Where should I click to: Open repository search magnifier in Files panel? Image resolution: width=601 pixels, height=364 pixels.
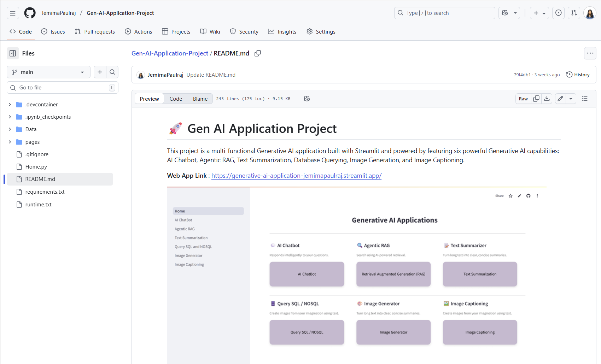(112, 72)
